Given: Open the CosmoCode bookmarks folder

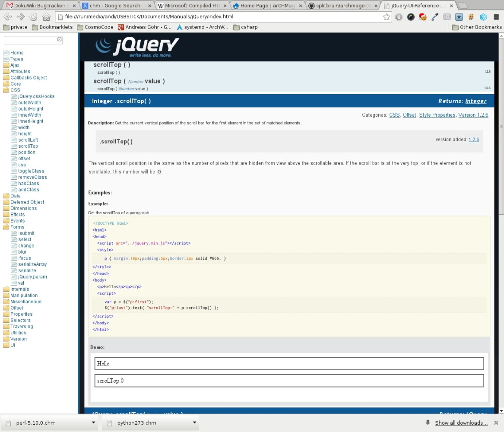Looking at the screenshot, I should tap(95, 27).
